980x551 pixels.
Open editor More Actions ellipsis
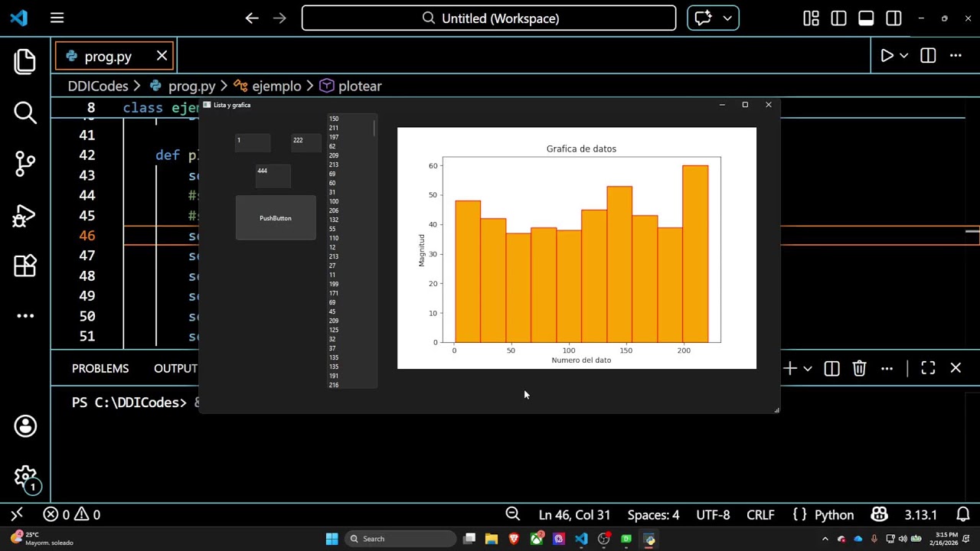[x=955, y=56]
